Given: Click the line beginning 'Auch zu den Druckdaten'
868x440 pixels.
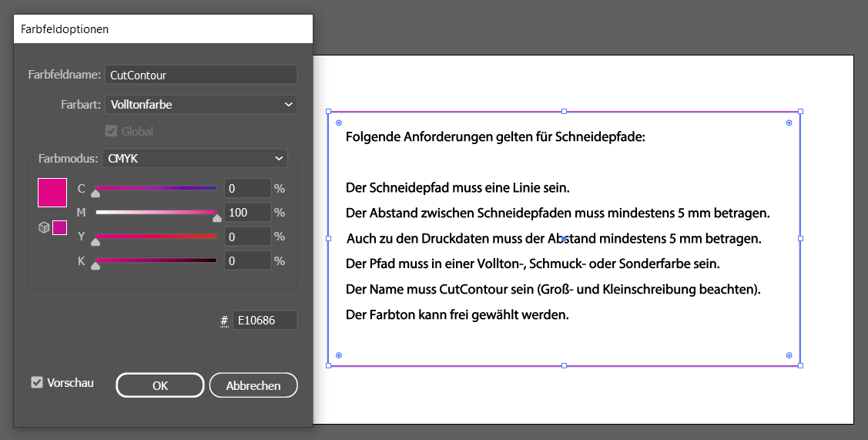Looking at the screenshot, I should [x=554, y=239].
